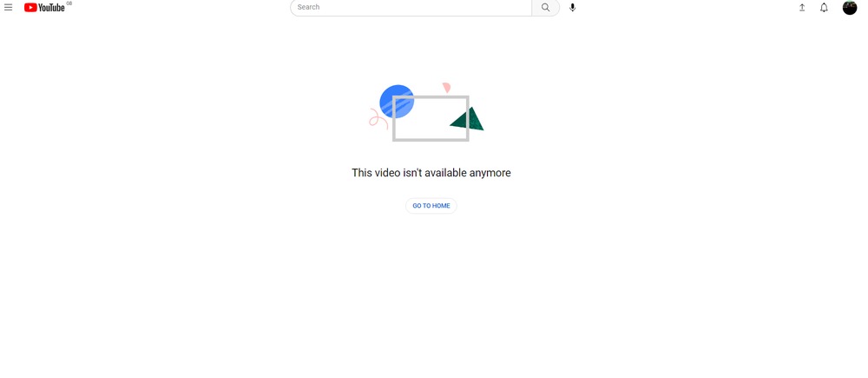The image size is (868, 378).
Task: Click the YouTube wordmark text
Action: point(51,8)
